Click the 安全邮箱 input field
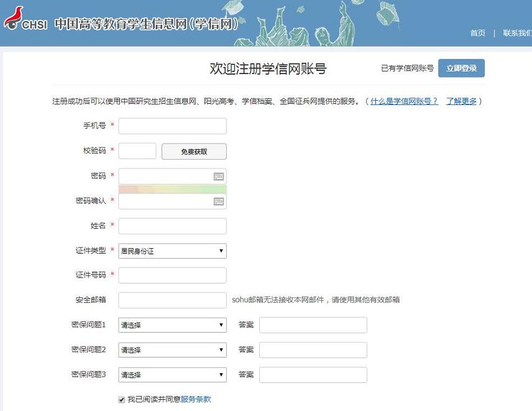Screen dimensions: 532x411 (x=172, y=300)
